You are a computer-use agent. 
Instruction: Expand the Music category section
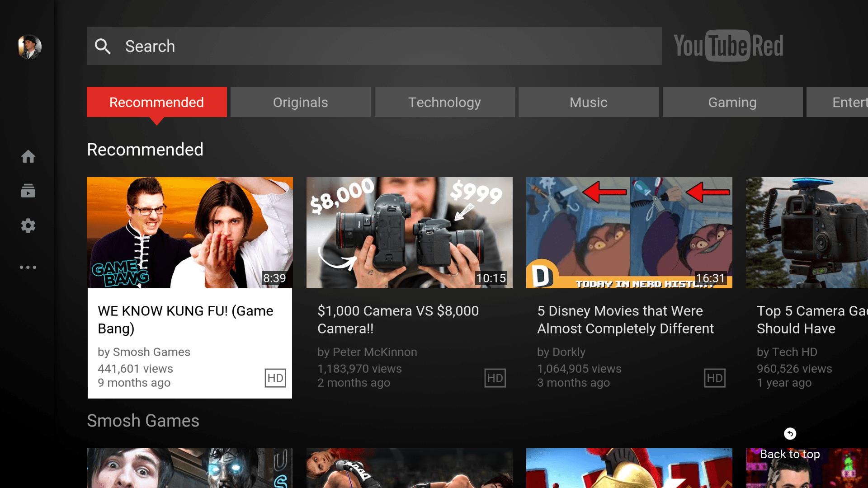click(x=588, y=102)
